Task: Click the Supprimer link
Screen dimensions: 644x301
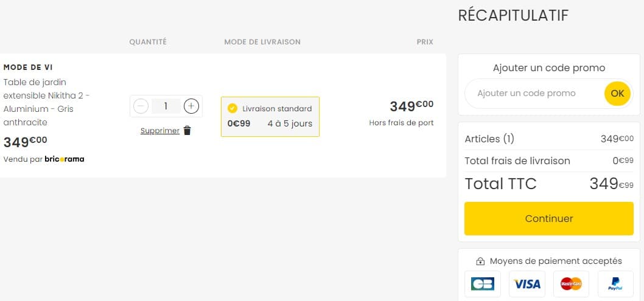Action: pos(159,131)
